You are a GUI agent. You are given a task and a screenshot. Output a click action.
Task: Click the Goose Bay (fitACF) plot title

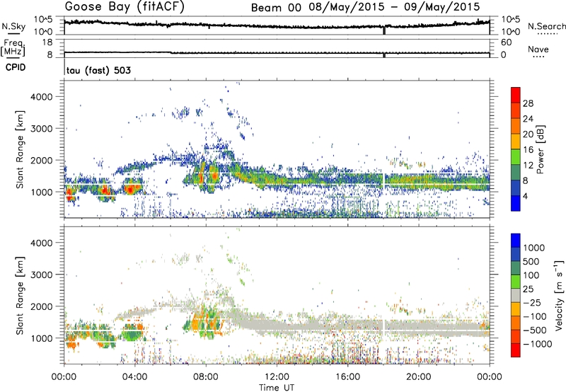point(125,7)
